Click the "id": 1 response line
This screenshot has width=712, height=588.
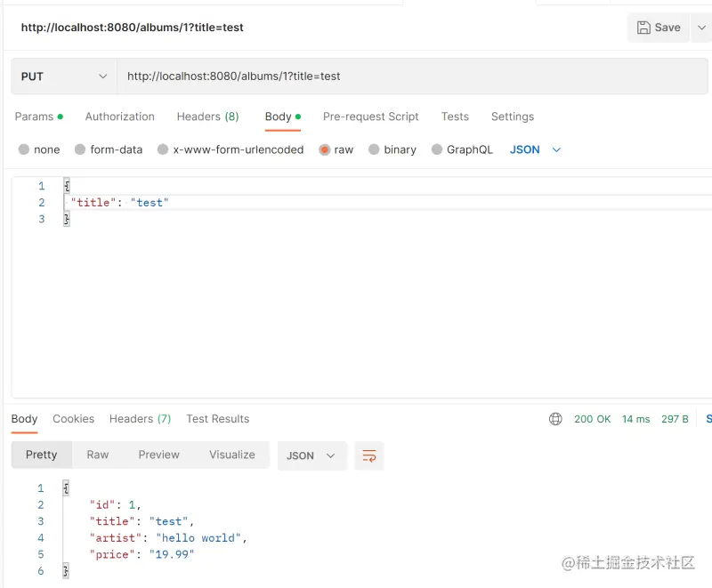pyautogui.click(x=116, y=505)
